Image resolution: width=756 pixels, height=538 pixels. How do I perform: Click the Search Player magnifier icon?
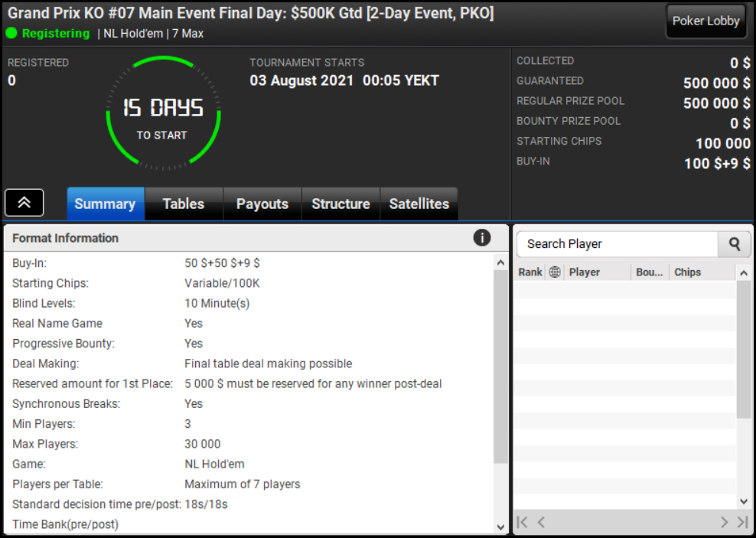[735, 244]
